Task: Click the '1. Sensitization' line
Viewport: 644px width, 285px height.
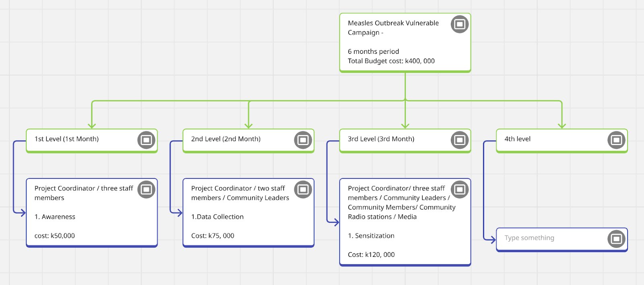Action: point(371,236)
